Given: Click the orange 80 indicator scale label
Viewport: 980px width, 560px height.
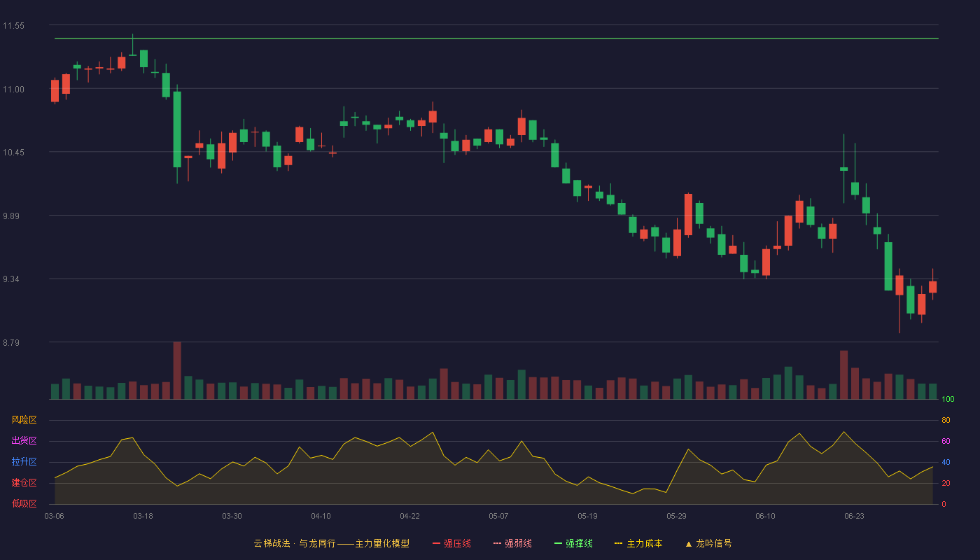Looking at the screenshot, I should [x=946, y=420].
